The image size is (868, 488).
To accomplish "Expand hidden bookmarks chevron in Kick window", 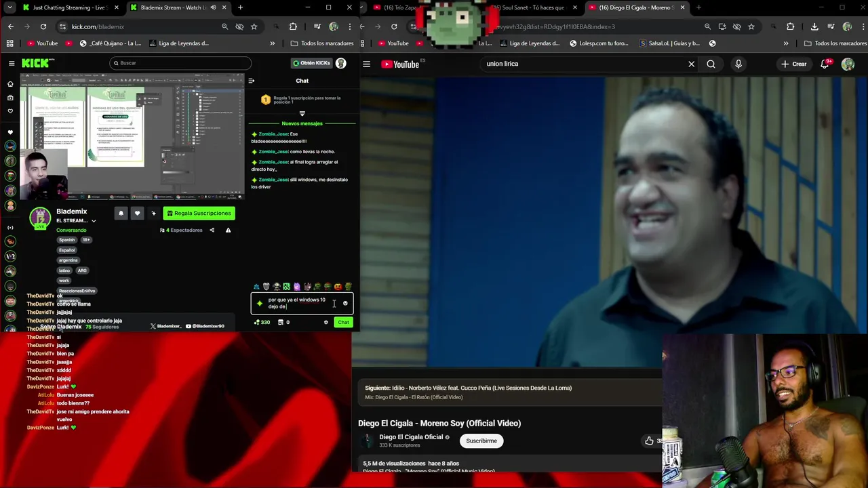I will point(273,43).
